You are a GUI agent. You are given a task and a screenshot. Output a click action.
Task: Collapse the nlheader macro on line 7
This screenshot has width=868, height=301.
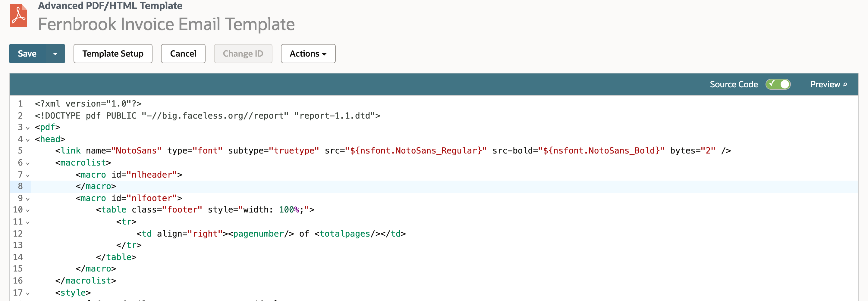coord(28,175)
